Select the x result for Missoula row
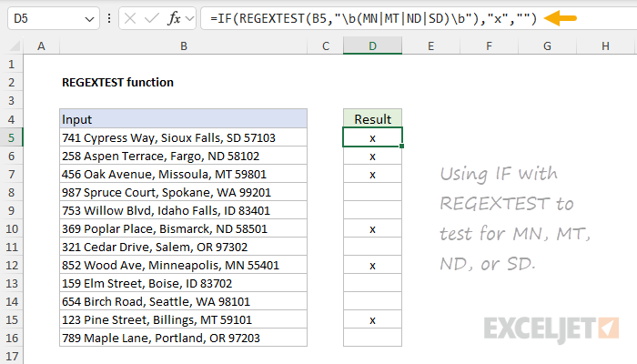Viewport: 637px width, 364px height. point(372,175)
